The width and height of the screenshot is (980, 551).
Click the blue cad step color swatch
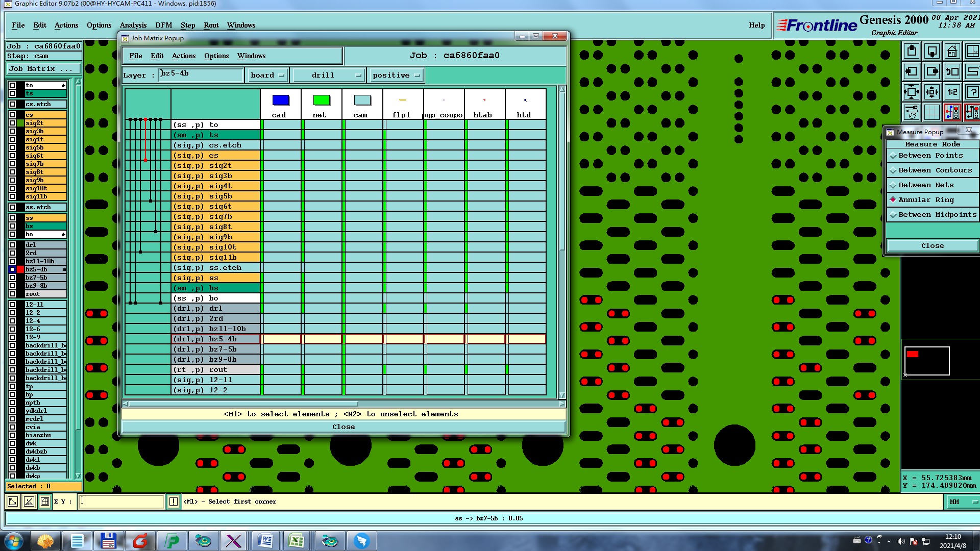coord(281,101)
